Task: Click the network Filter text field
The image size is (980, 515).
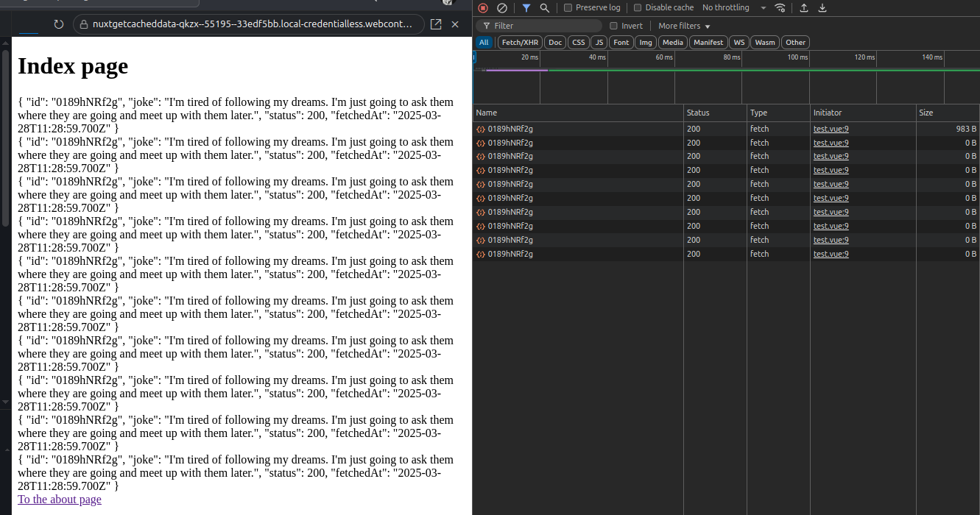Action: (x=539, y=26)
